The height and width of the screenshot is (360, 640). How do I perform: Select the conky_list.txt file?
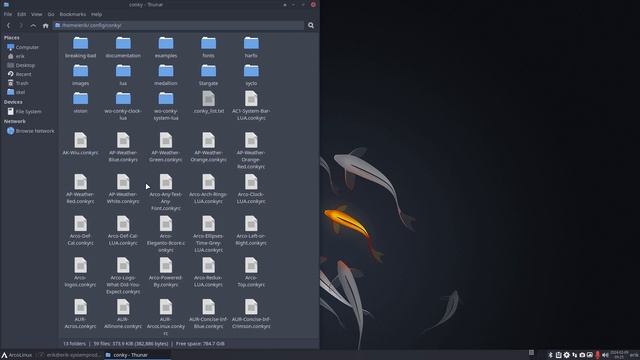[208, 98]
